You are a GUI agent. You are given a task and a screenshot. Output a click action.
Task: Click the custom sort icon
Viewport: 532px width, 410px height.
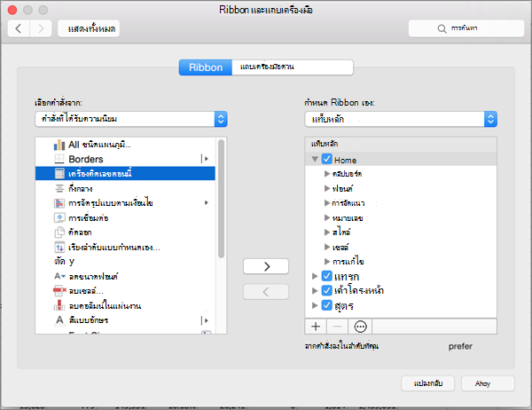pos(59,247)
